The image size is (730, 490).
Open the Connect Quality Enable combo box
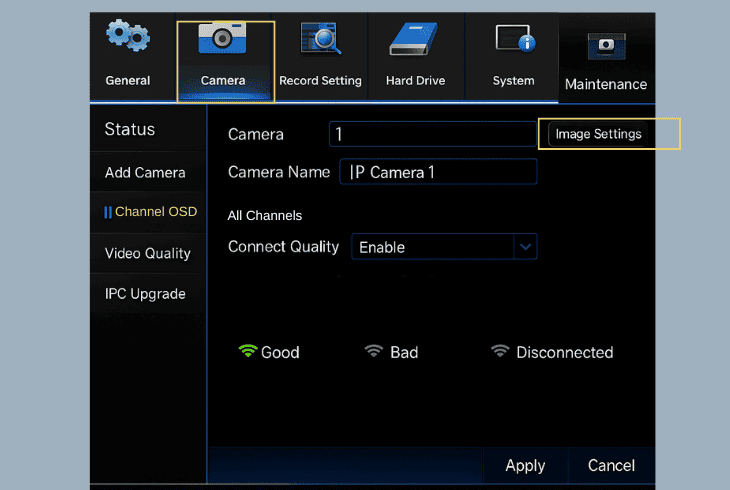(444, 247)
